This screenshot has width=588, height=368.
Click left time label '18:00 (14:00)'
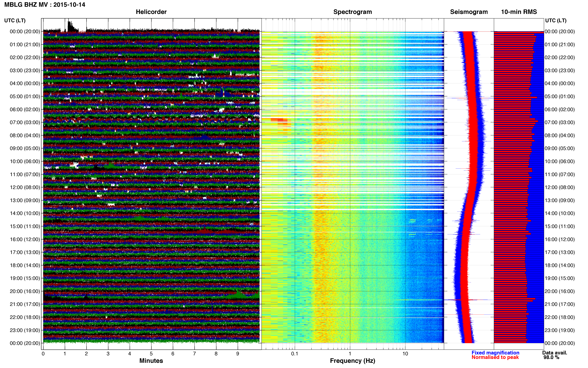pyautogui.click(x=25, y=265)
